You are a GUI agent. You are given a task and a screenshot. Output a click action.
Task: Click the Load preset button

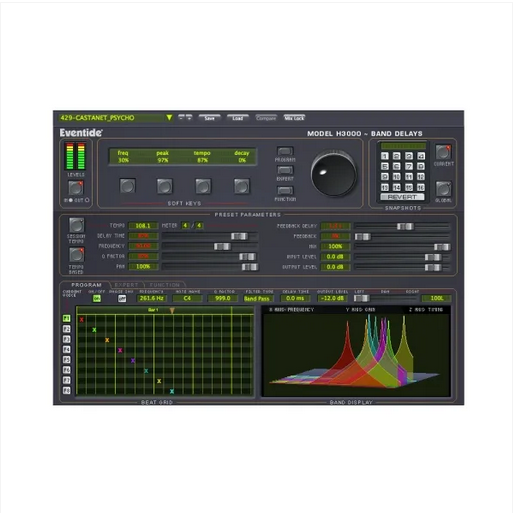click(x=238, y=118)
